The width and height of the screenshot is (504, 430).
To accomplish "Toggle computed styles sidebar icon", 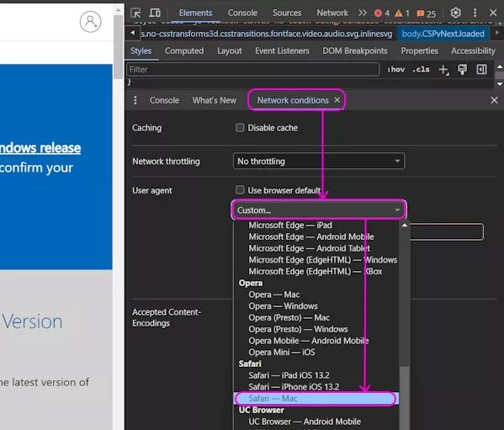I will tap(481, 69).
